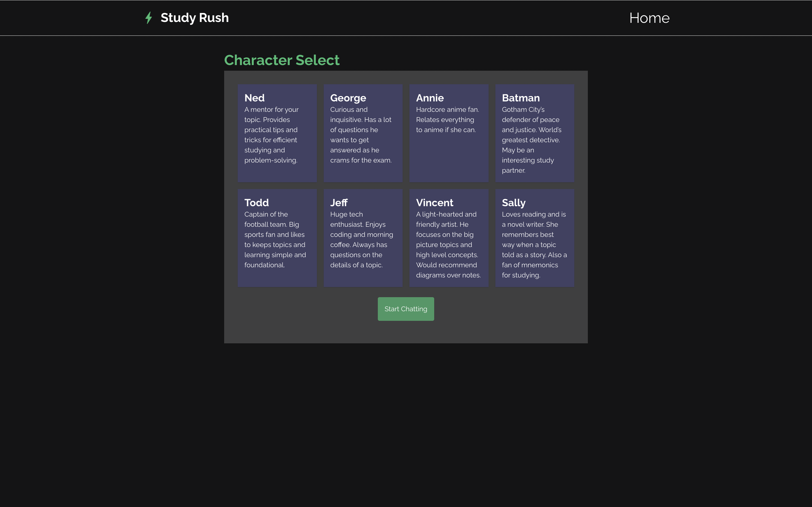Click the Ned name heading
This screenshot has width=812, height=507.
(254, 98)
